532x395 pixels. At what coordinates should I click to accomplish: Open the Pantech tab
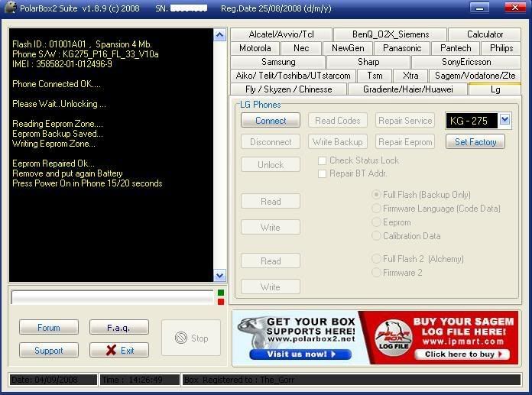pyautogui.click(x=456, y=48)
